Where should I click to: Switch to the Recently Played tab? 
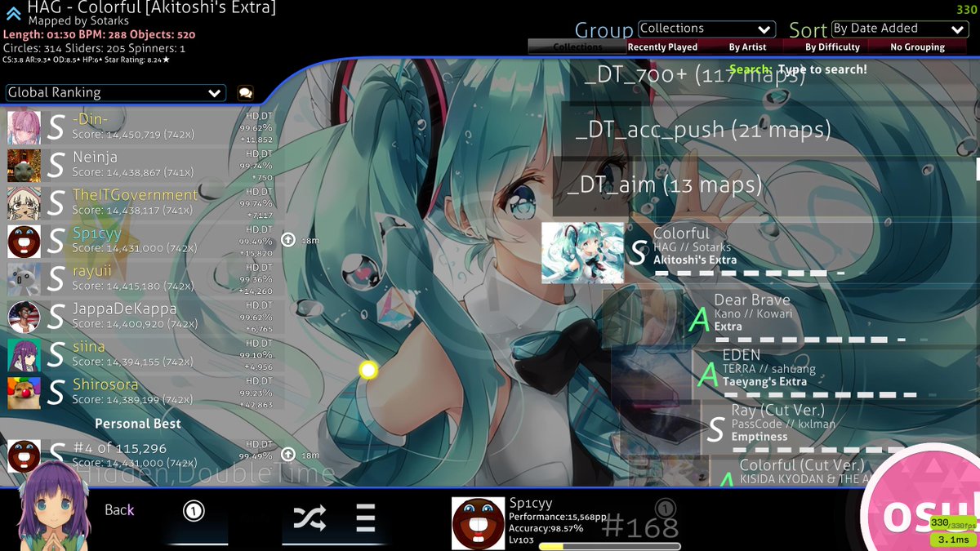pyautogui.click(x=662, y=47)
